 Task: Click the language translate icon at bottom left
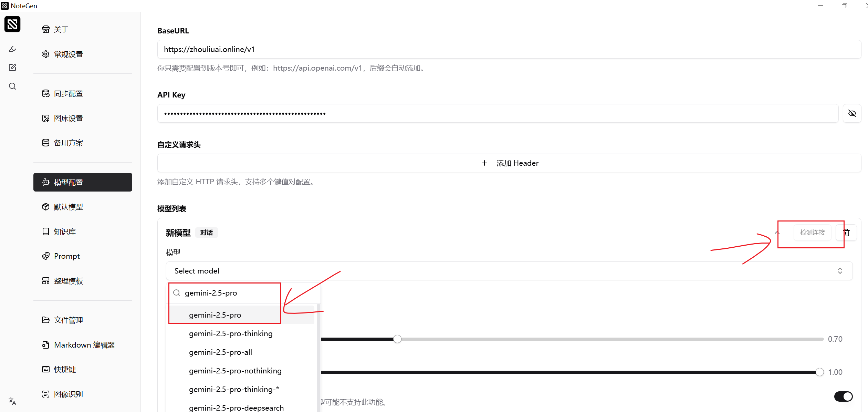click(12, 401)
